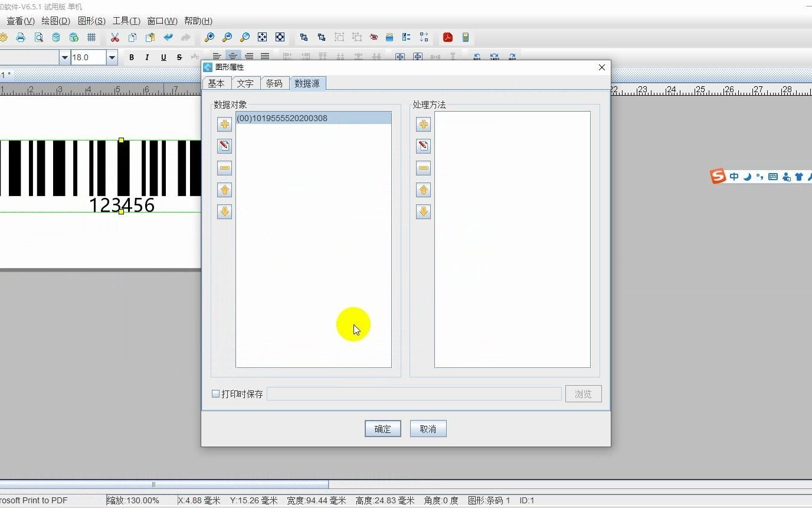812x508 pixels.
Task: Move the data object down
Action: 224,211
